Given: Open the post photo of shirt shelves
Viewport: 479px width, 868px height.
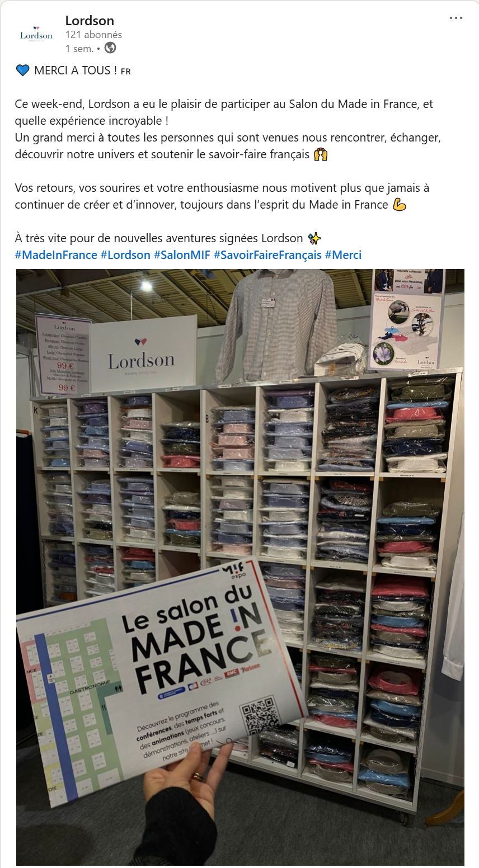Looking at the screenshot, I should tap(240, 568).
